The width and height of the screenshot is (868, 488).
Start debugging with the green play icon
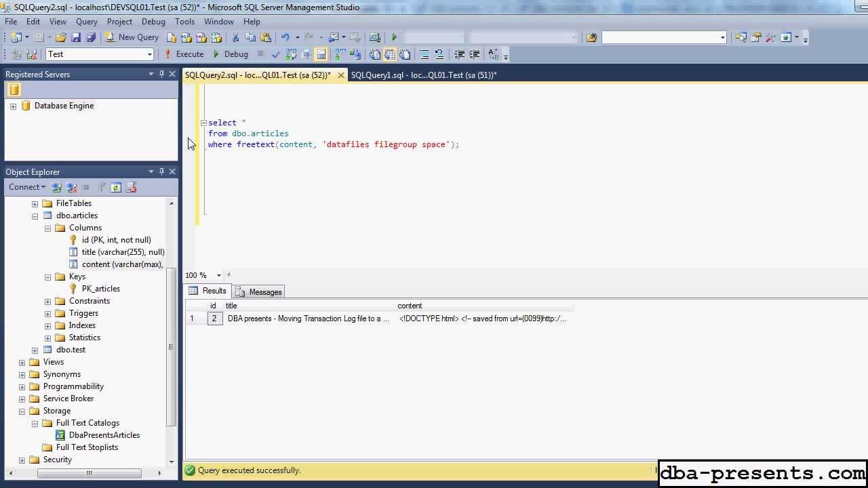pyautogui.click(x=394, y=37)
